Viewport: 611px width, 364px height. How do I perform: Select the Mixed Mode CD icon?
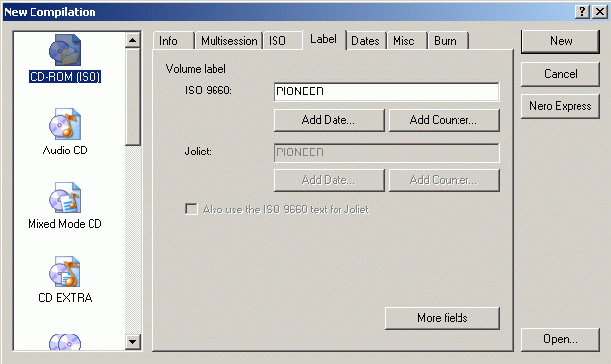(65, 198)
